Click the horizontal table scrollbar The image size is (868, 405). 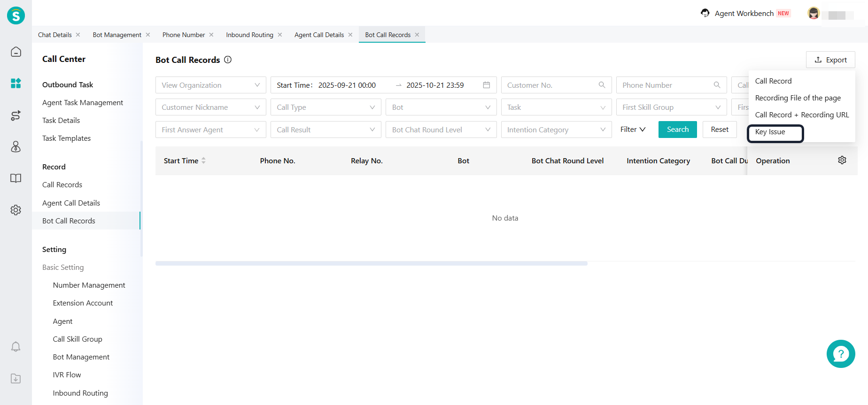pyautogui.click(x=371, y=264)
